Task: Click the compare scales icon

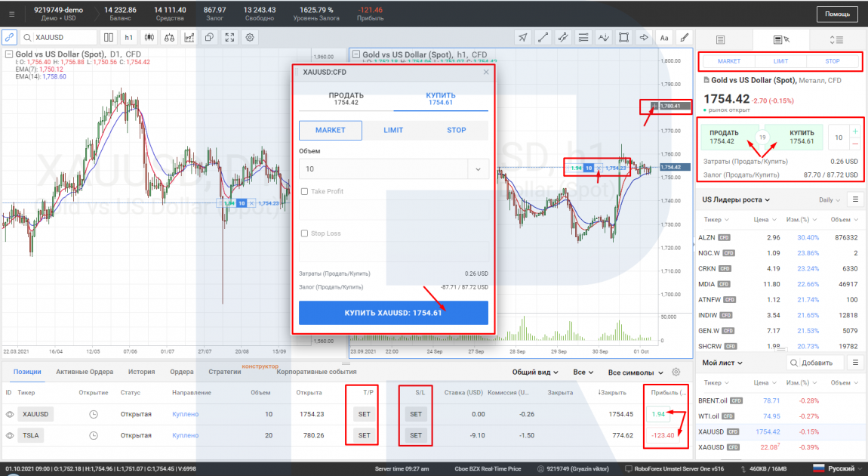Action: tap(169, 37)
